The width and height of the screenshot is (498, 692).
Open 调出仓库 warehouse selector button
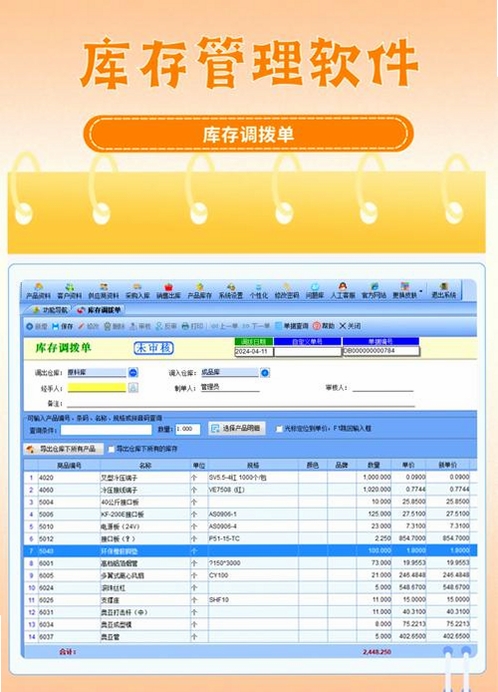133,372
